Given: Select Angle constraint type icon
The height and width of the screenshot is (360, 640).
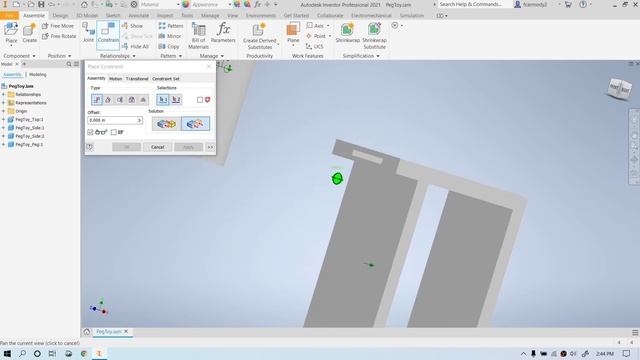Looking at the screenshot, I should 108,100.
